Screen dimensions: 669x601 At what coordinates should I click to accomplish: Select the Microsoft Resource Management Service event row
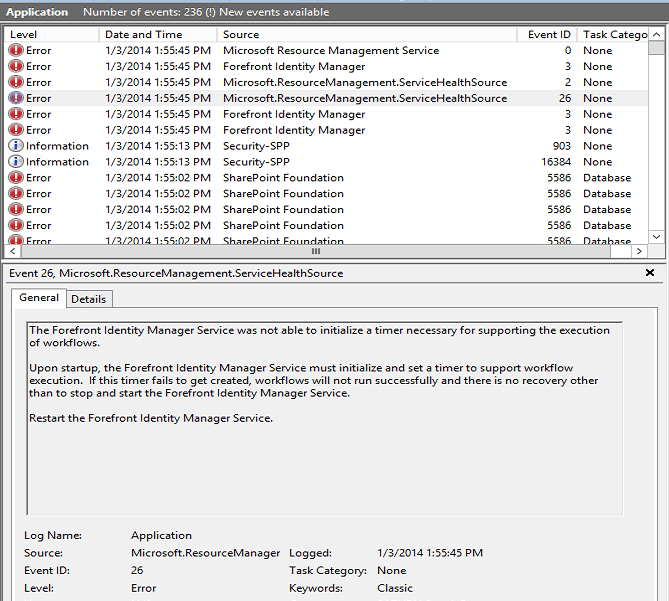pyautogui.click(x=326, y=50)
